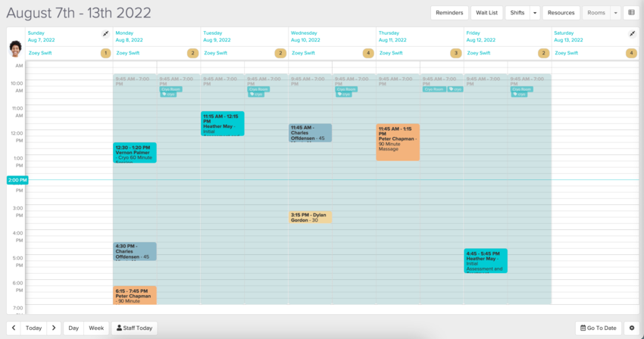
Task: Switch to Week view
Action: pos(96,328)
